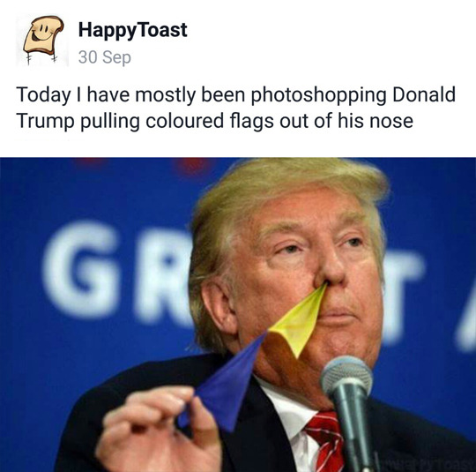476x472 pixels.
Task: Select the post text about photoshopping
Action: (235, 108)
